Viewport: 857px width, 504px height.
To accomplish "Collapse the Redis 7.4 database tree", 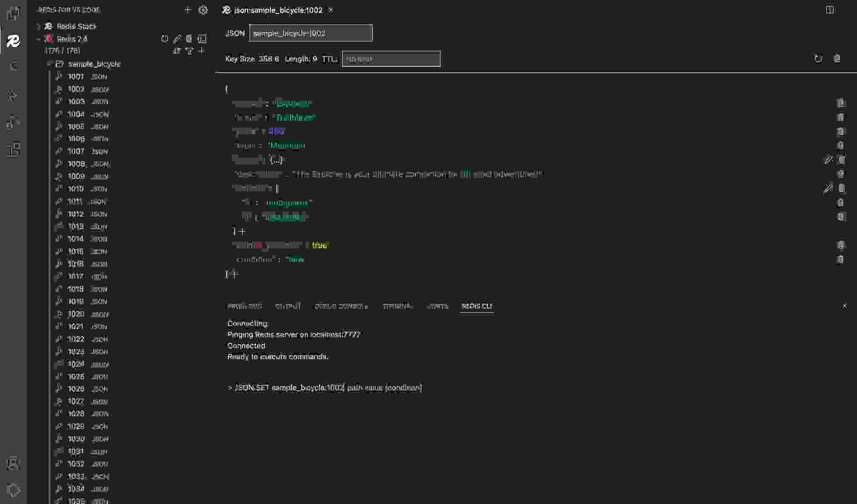I will coord(39,39).
